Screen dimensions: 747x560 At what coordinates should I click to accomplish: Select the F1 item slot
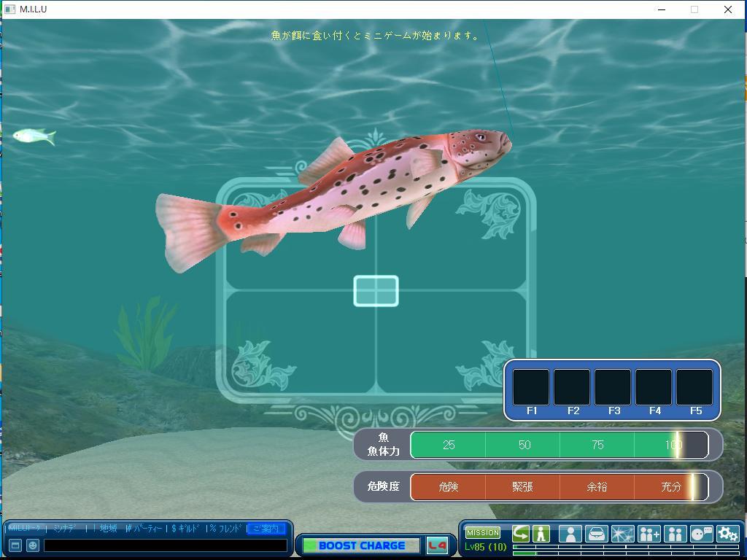click(531, 387)
